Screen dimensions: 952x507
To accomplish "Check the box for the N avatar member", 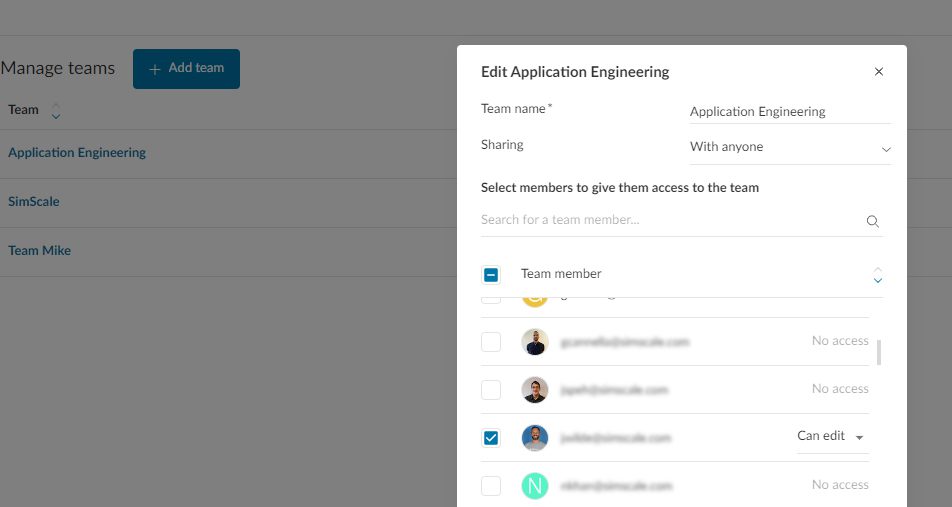I will (491, 486).
